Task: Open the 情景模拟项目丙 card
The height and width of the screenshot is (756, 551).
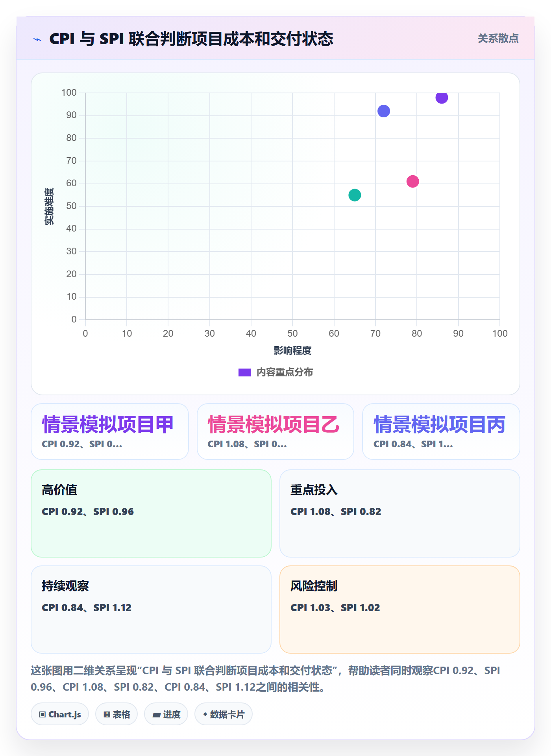Action: [441, 432]
